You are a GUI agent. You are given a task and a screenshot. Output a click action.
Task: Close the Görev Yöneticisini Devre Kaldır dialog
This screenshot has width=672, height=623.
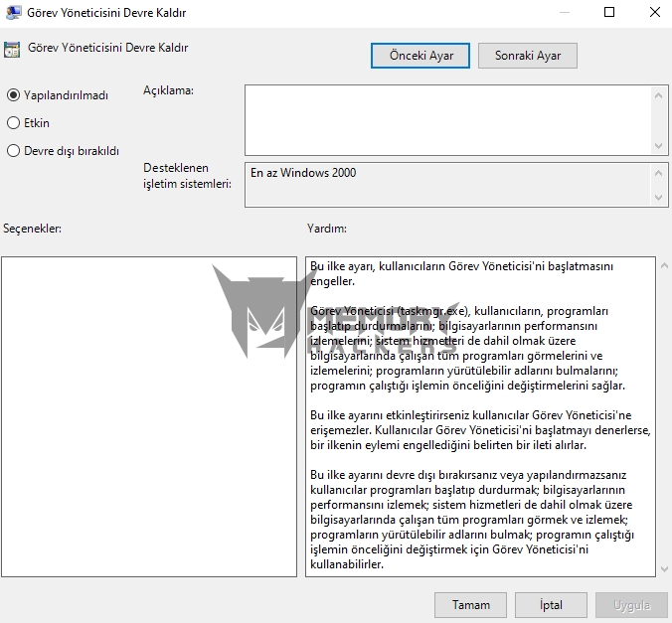click(655, 12)
